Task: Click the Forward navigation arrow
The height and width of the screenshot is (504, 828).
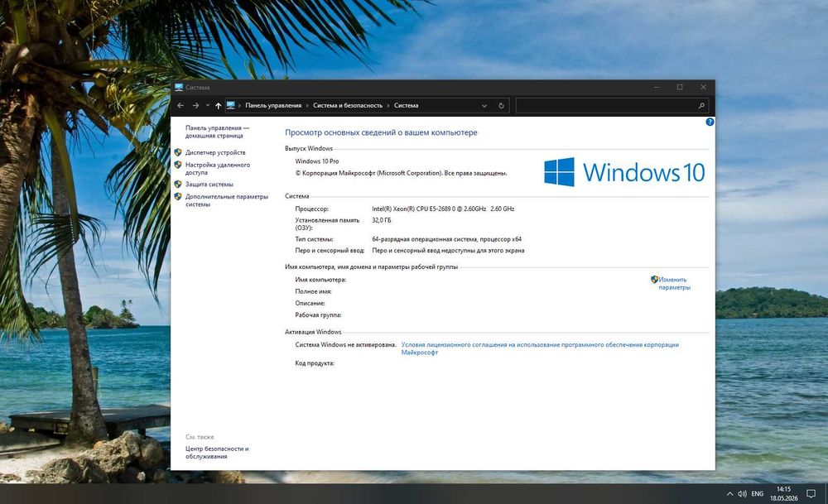Action: click(x=195, y=106)
